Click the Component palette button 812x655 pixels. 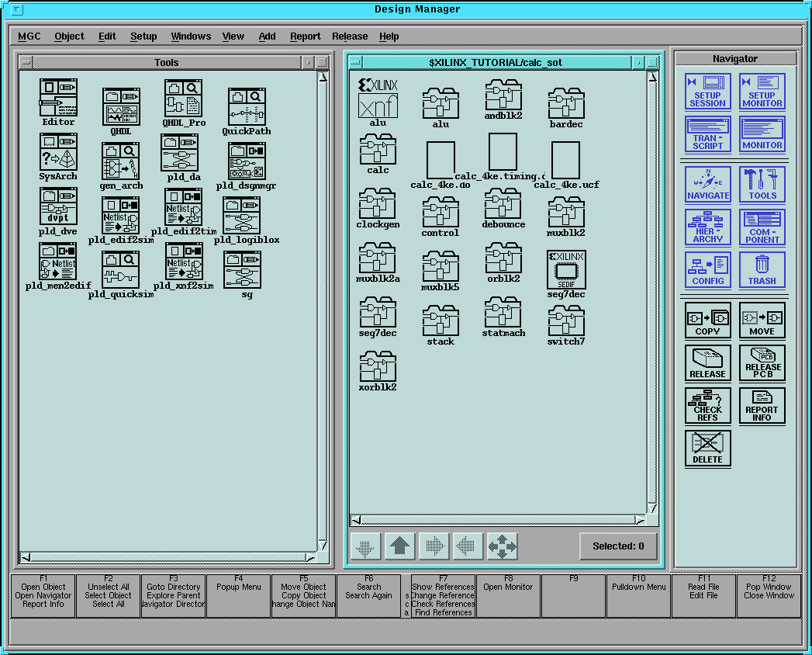(762, 227)
